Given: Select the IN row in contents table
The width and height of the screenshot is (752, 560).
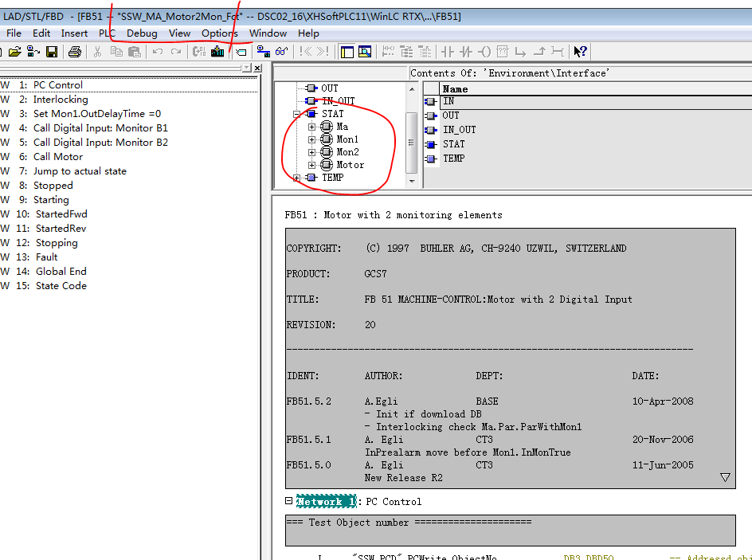Looking at the screenshot, I should (588, 102).
